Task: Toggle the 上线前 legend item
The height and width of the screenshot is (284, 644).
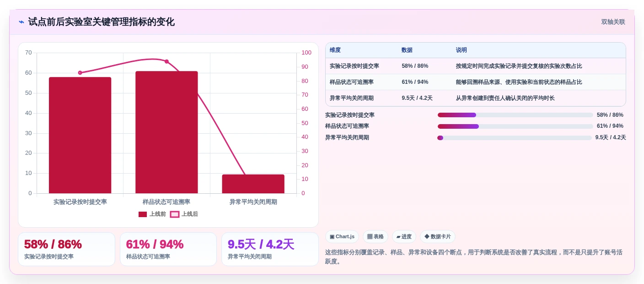Action: click(152, 214)
